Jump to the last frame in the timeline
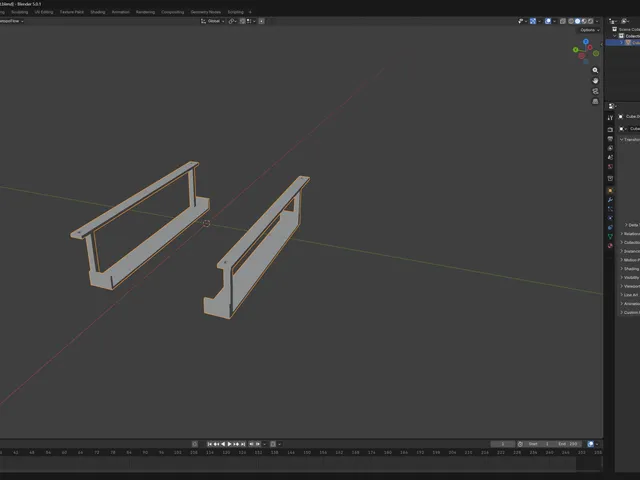This screenshot has height=480, width=640. pyautogui.click(x=243, y=444)
